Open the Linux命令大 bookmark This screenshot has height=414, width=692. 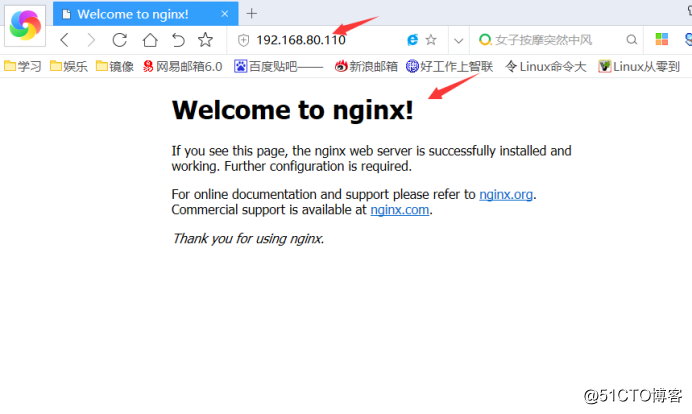(x=545, y=67)
